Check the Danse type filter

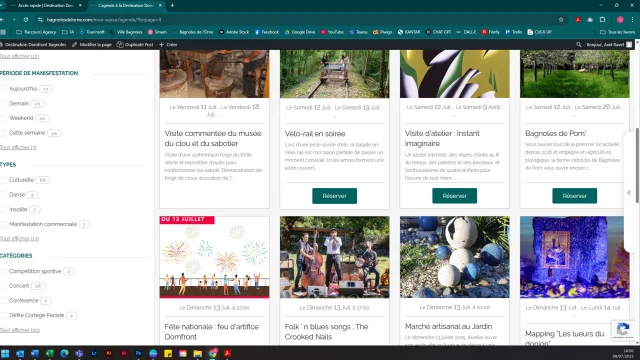pyautogui.click(x=3, y=195)
